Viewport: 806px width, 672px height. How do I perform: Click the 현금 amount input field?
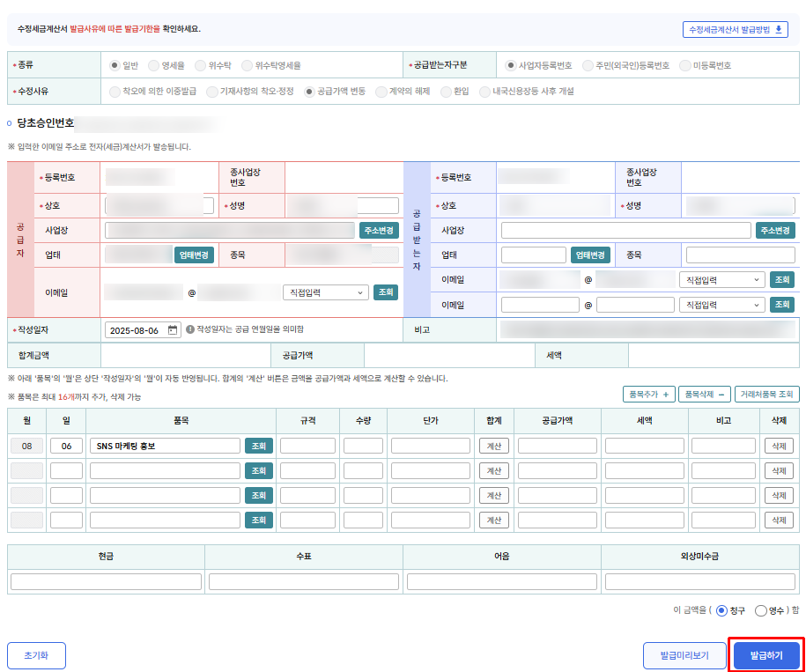pyautogui.click(x=106, y=581)
